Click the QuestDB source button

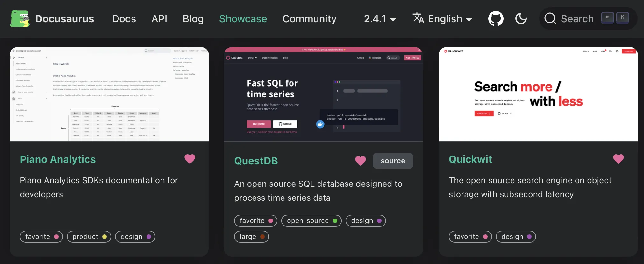(393, 161)
